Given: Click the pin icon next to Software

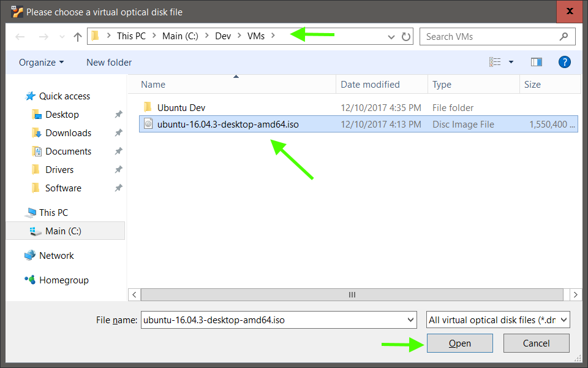Looking at the screenshot, I should point(118,188).
